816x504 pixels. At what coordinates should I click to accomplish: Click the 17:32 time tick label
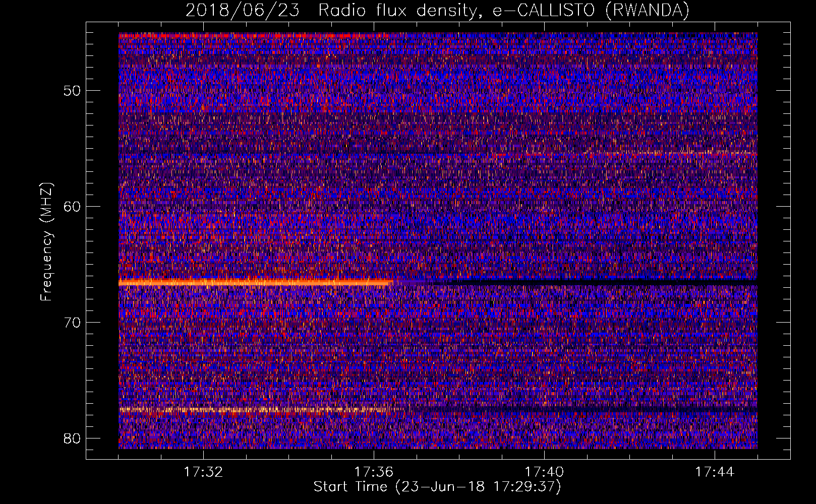click(x=203, y=472)
